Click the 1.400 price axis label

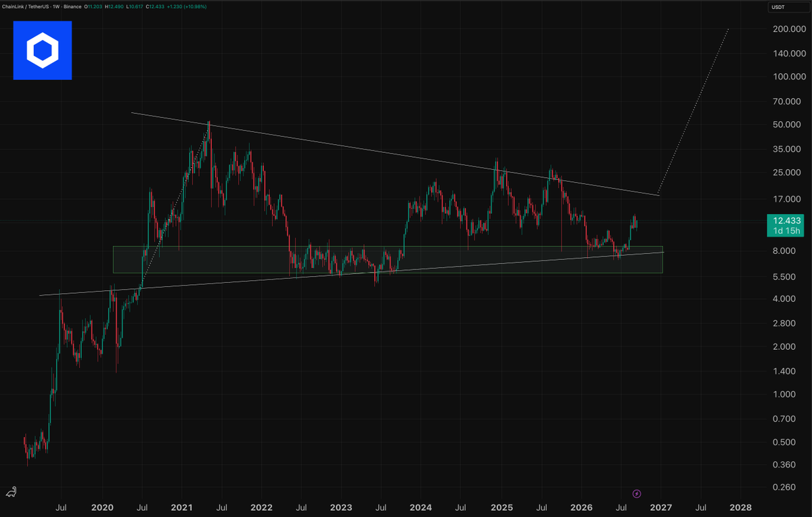(x=785, y=372)
